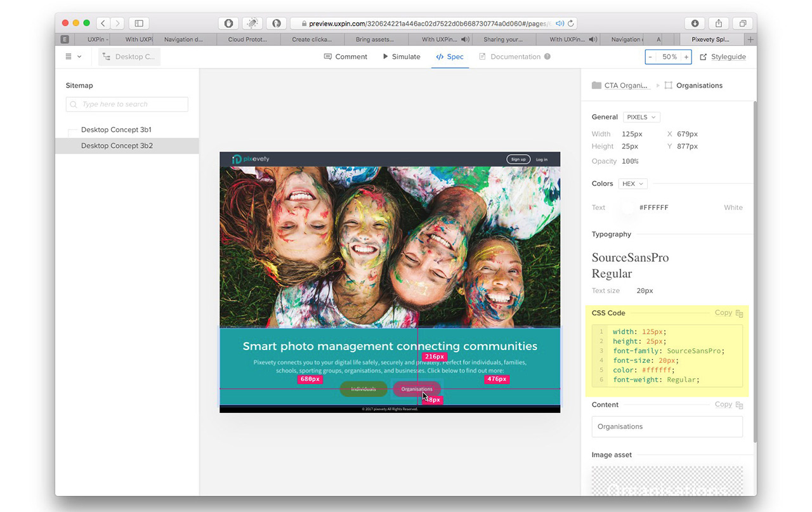The width and height of the screenshot is (812, 512).
Task: Click the Content field showing Organisations
Action: pyautogui.click(x=667, y=426)
